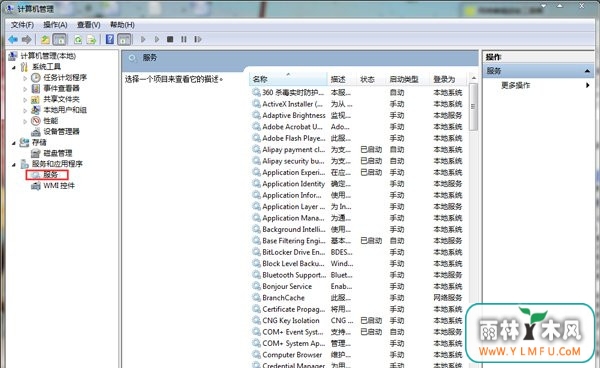Image resolution: width=600 pixels, height=368 pixels.
Task: Click the Pause Service toolbar icon
Action: [184, 39]
